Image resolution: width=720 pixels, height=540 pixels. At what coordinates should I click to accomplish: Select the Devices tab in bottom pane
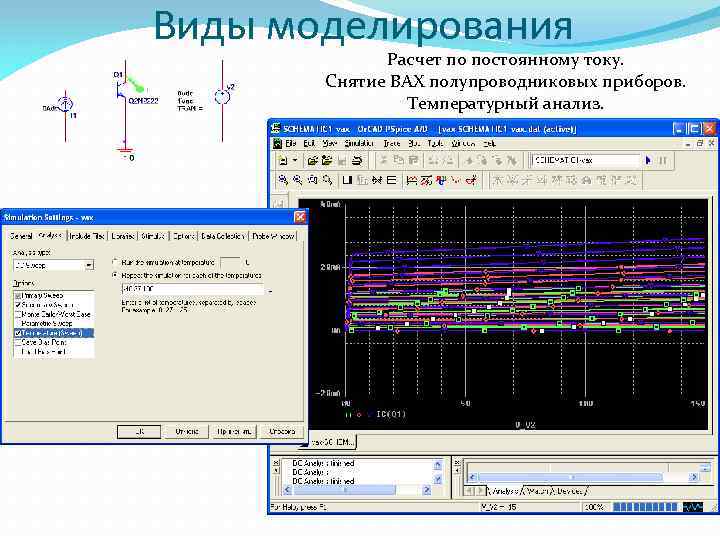[569, 491]
